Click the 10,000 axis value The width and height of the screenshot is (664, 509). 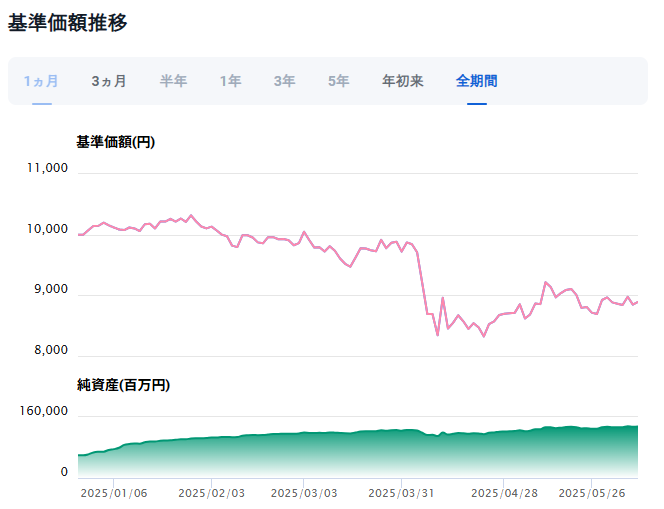[x=47, y=229]
